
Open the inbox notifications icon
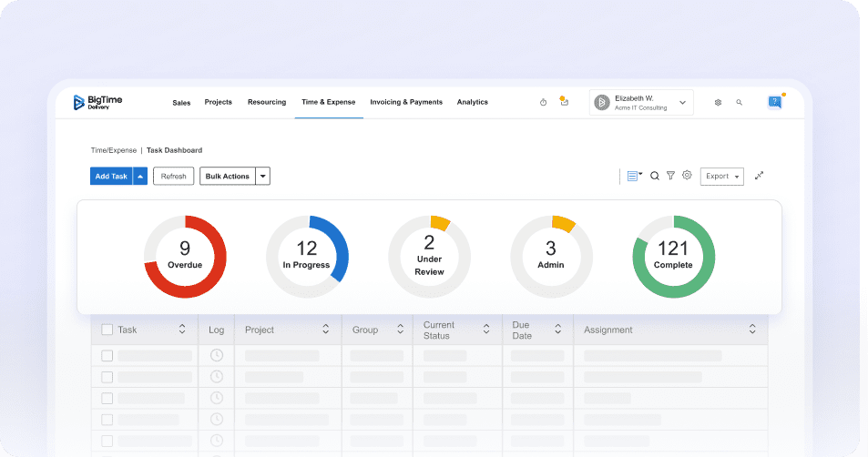pos(564,102)
